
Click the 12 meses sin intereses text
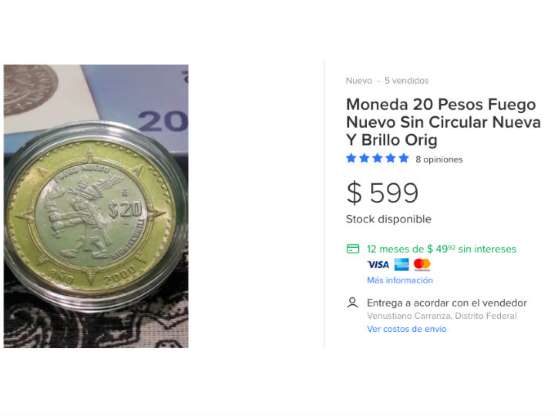pos(442,249)
